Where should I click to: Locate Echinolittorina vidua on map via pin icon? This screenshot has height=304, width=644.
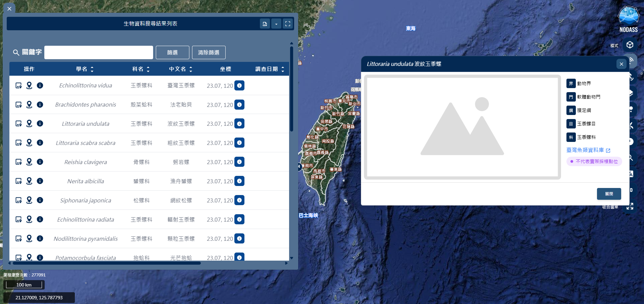(x=29, y=85)
